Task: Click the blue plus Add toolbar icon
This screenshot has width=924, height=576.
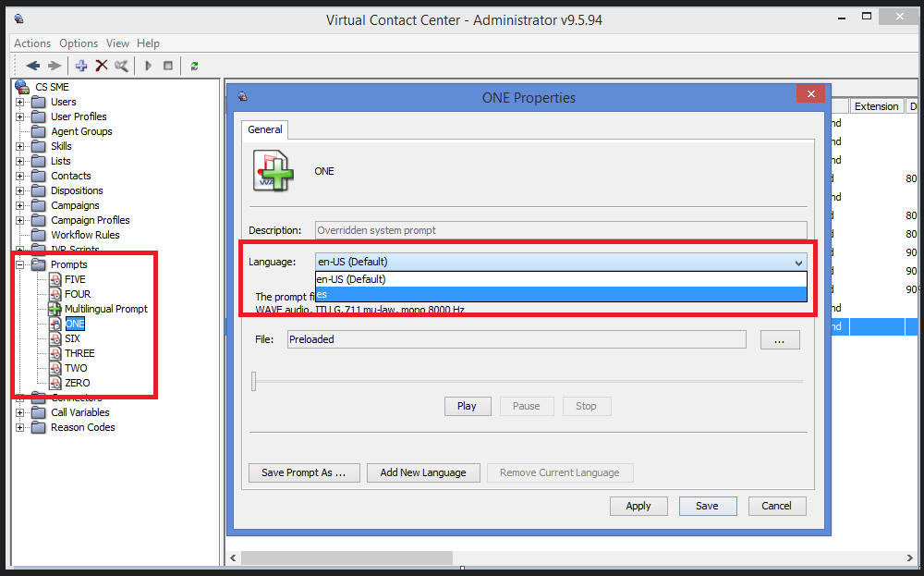Action: coord(81,66)
